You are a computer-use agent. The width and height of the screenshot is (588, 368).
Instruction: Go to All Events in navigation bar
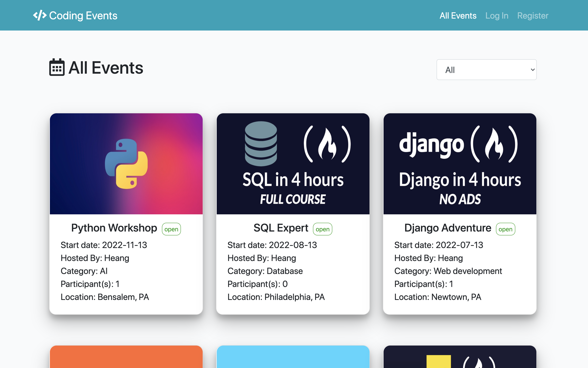point(458,16)
